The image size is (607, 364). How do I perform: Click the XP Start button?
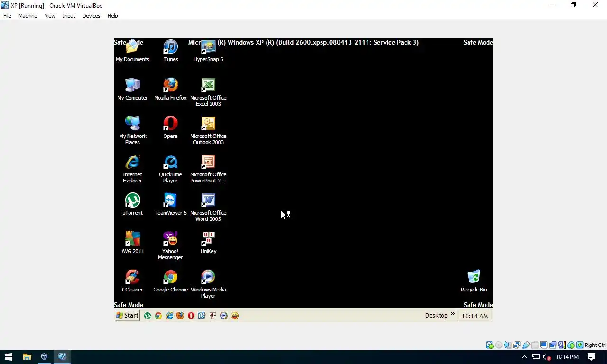tap(127, 316)
